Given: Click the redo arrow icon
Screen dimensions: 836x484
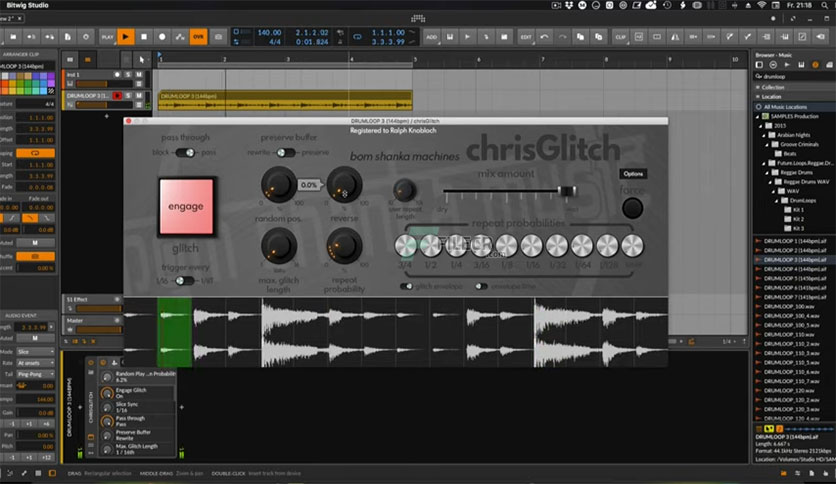Looking at the screenshot, I should click(x=562, y=37).
